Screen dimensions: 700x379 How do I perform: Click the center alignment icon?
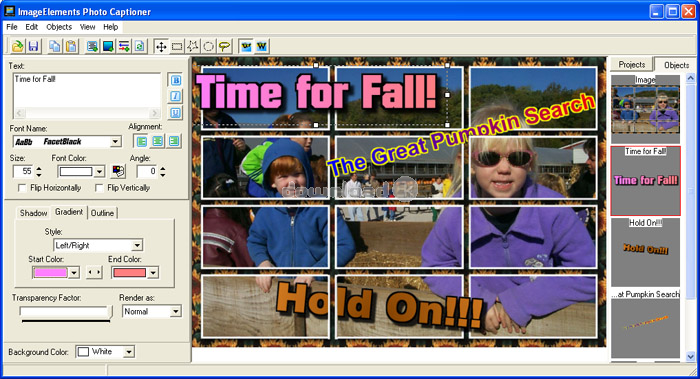coord(158,142)
